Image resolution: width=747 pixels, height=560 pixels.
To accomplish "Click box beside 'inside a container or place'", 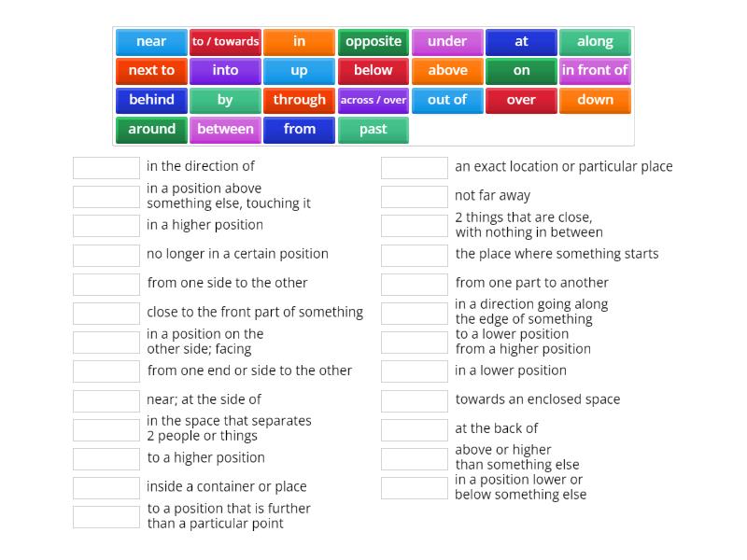I will [x=106, y=487].
